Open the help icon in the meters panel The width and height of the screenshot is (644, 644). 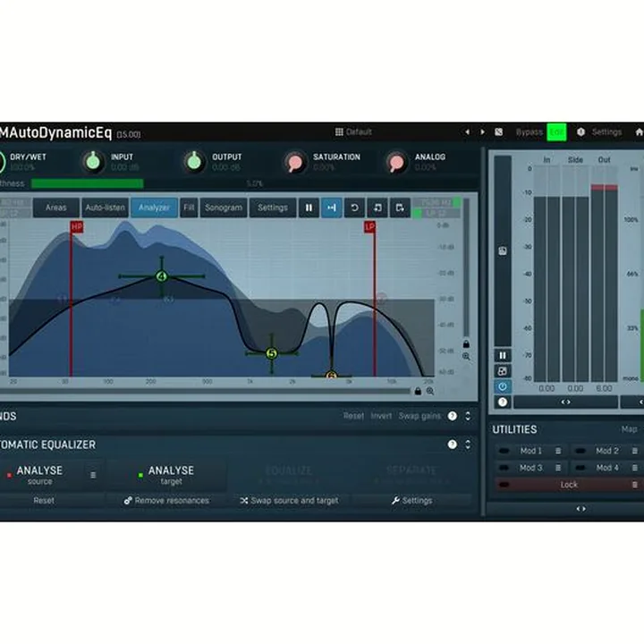click(x=503, y=402)
